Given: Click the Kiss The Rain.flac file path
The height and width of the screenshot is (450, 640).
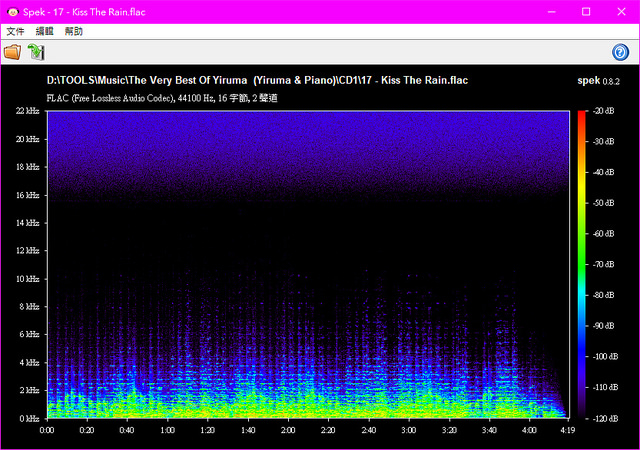Looking at the screenshot, I should click(x=257, y=80).
